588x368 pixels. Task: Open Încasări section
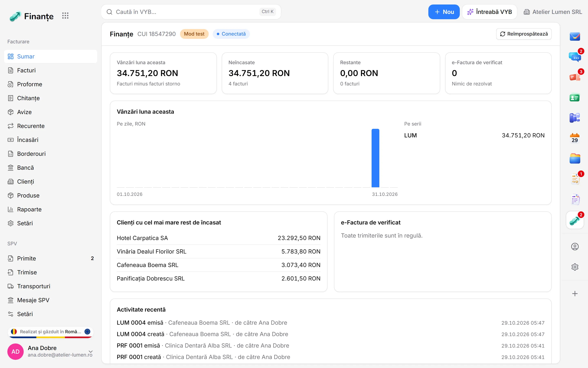point(51,140)
